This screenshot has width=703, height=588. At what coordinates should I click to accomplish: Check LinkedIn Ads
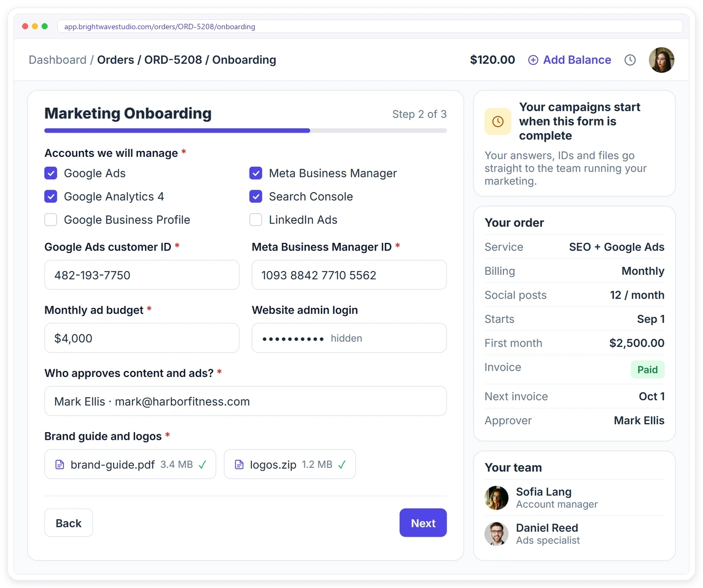256,220
